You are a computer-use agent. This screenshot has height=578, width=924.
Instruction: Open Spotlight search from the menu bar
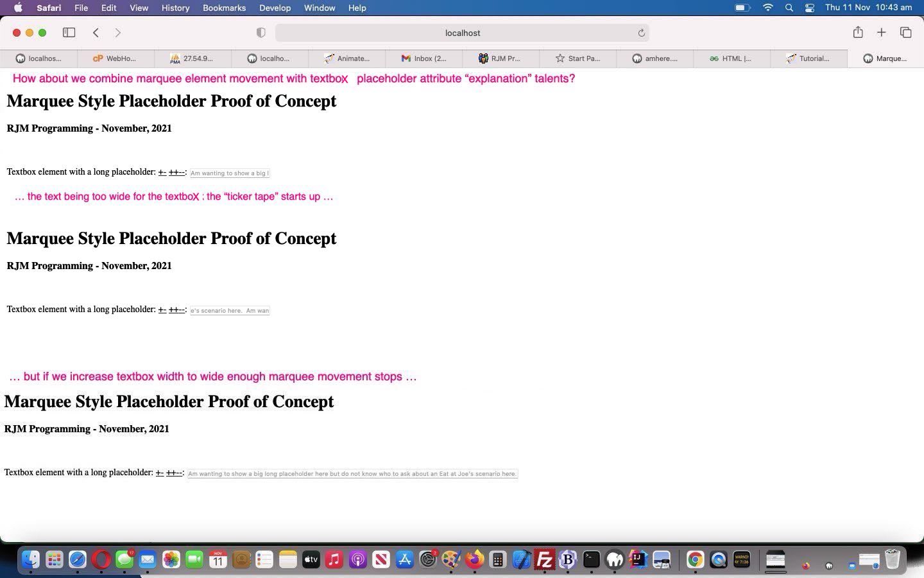pyautogui.click(x=789, y=8)
